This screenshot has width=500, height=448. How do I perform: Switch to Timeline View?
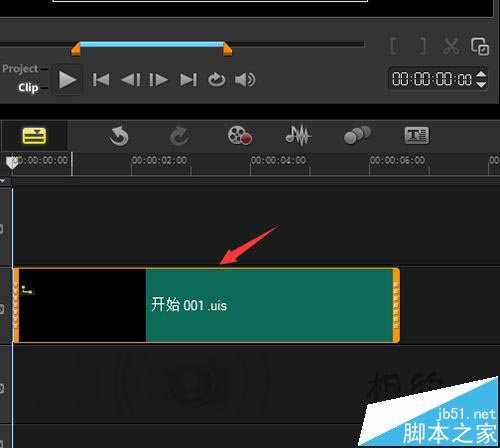(34, 136)
